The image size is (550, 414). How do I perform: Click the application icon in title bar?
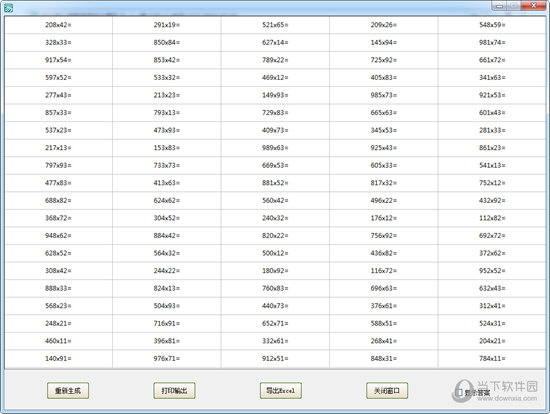[8, 7]
